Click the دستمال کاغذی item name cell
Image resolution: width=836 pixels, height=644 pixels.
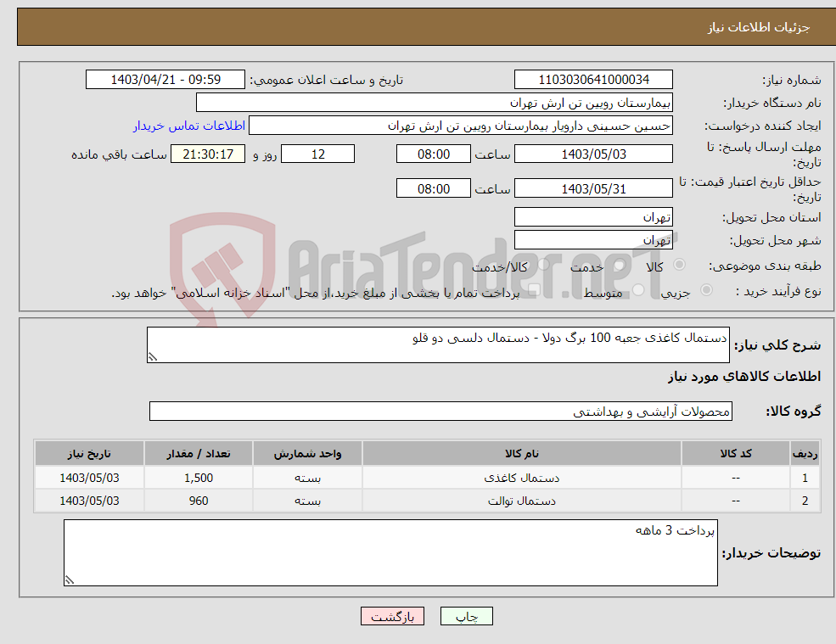point(522,478)
